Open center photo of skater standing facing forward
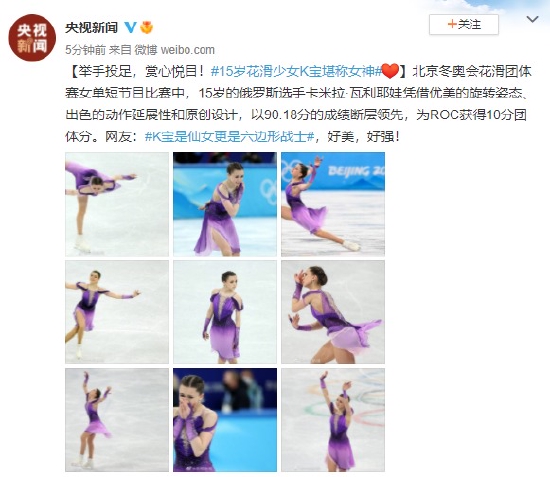This screenshot has height=477, width=550. (x=225, y=312)
